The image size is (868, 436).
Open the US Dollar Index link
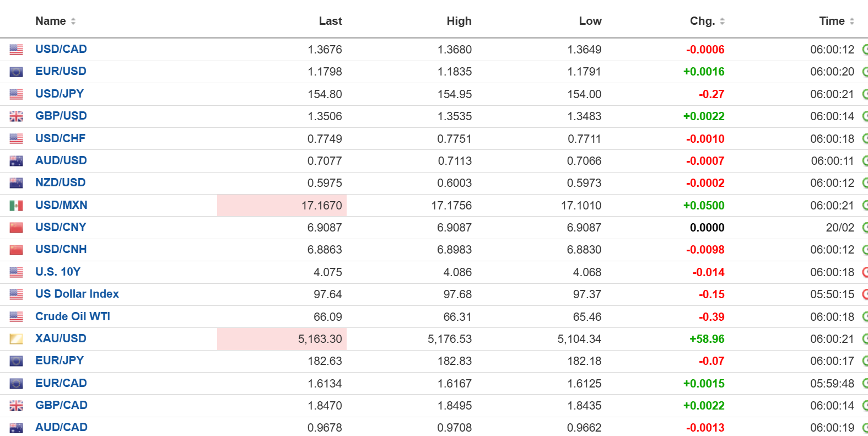click(77, 294)
